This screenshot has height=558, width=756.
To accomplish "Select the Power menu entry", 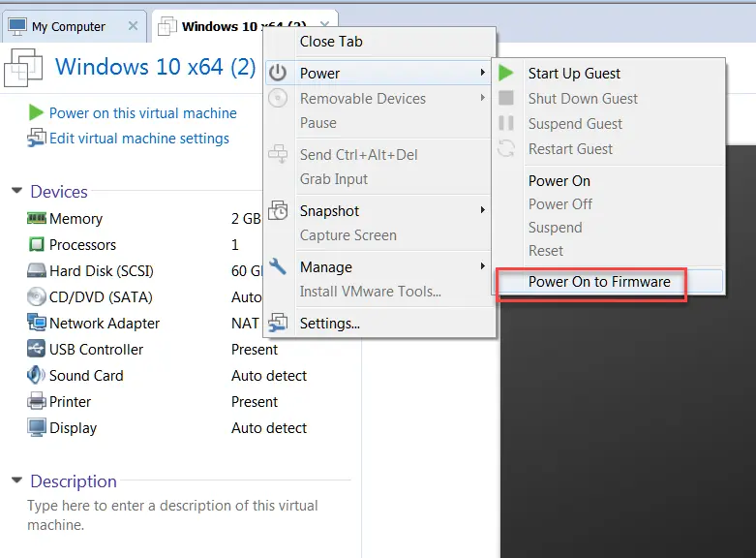I will click(x=379, y=73).
